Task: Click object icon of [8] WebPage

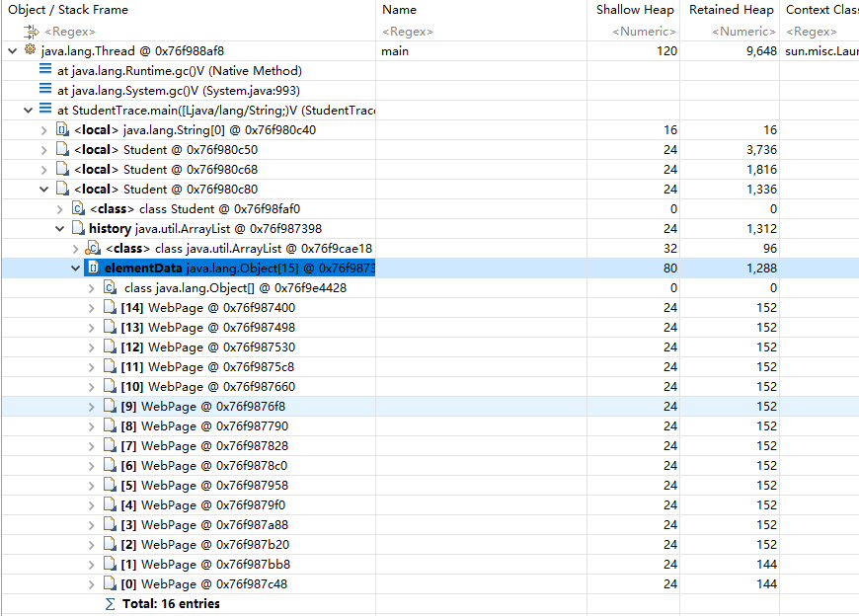Action: 111,426
